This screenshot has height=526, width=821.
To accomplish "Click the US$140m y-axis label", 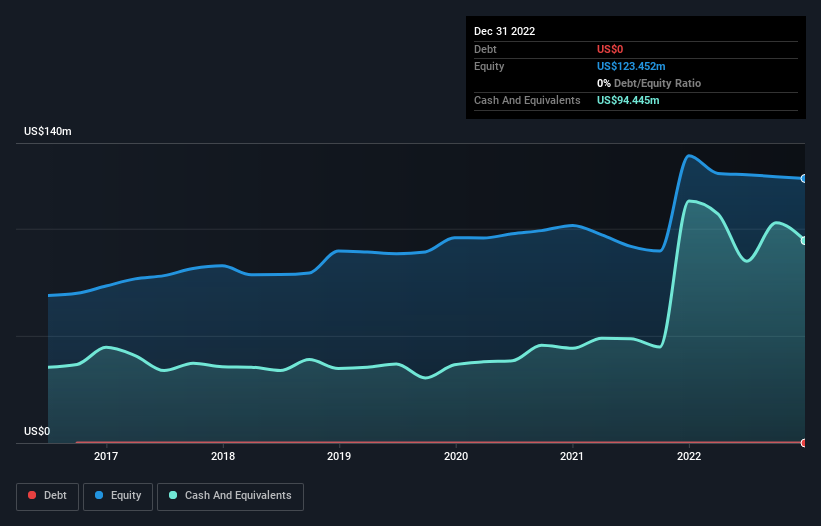I will click(x=48, y=131).
